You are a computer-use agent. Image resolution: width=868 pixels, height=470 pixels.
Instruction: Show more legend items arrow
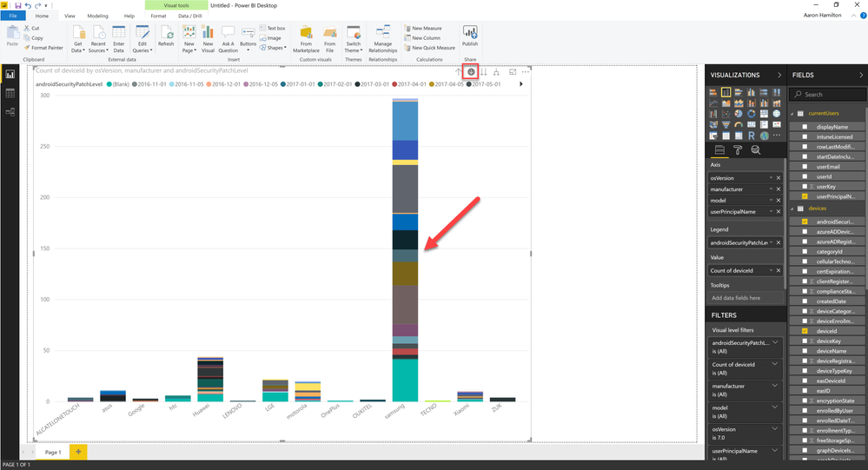click(520, 84)
